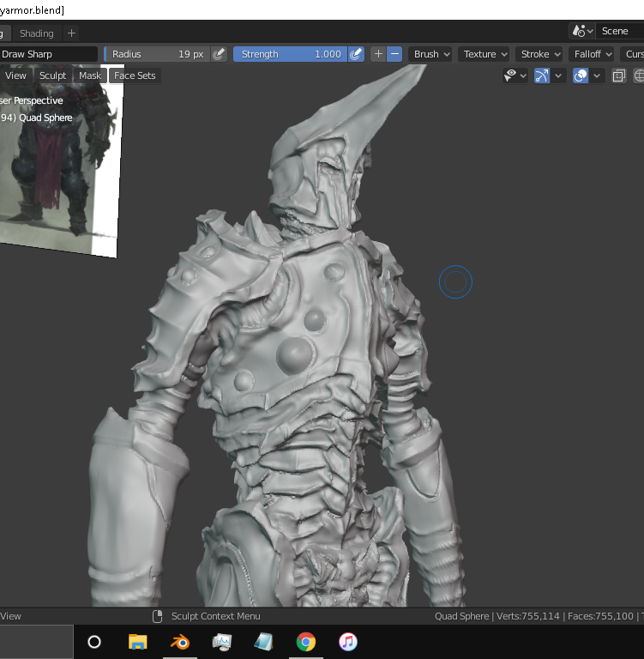Add a new workspace tab
The height and width of the screenshot is (659, 644).
tap(71, 33)
